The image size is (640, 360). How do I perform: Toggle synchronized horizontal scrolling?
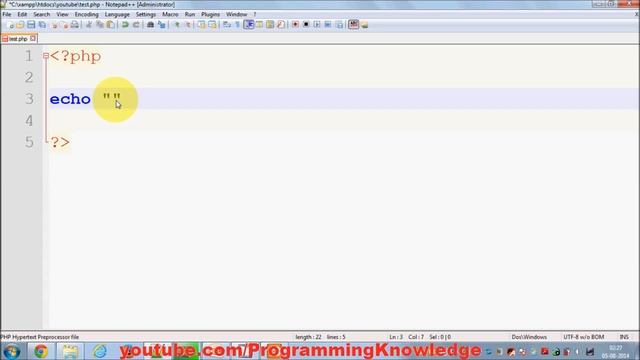pyautogui.click(x=212, y=25)
